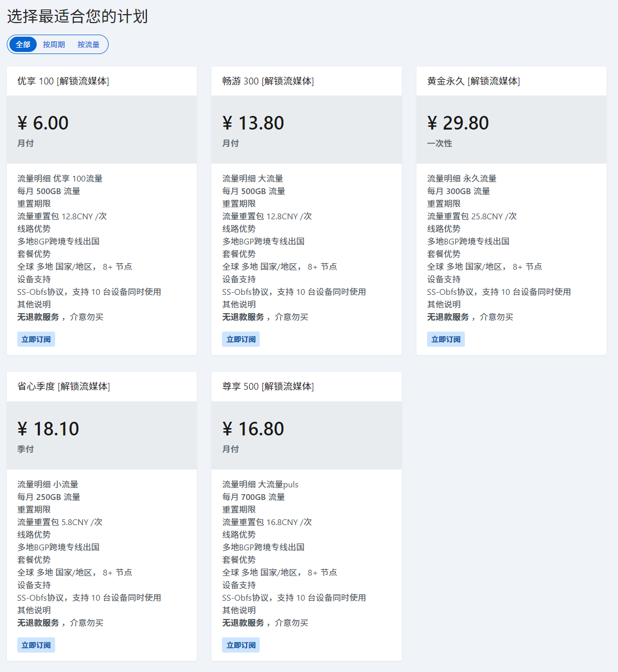The width and height of the screenshot is (618, 672).
Task: Subscribe to the 优享 100 plan
Action: [x=36, y=339]
